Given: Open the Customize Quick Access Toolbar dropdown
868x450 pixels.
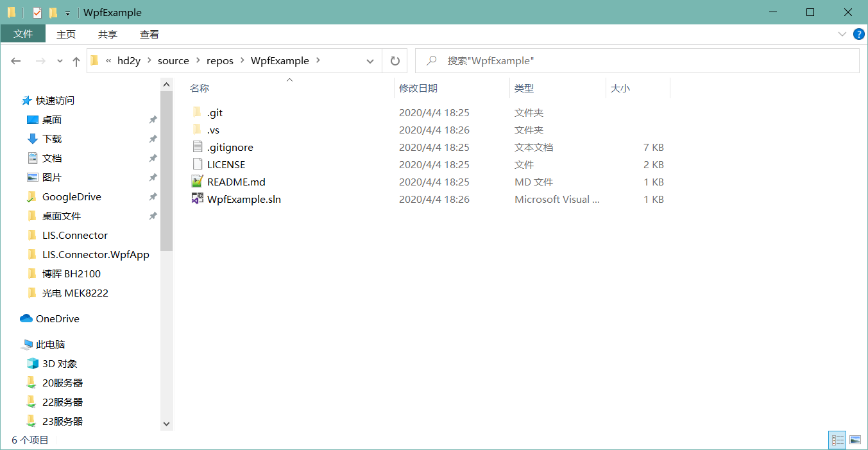Looking at the screenshot, I should (67, 13).
